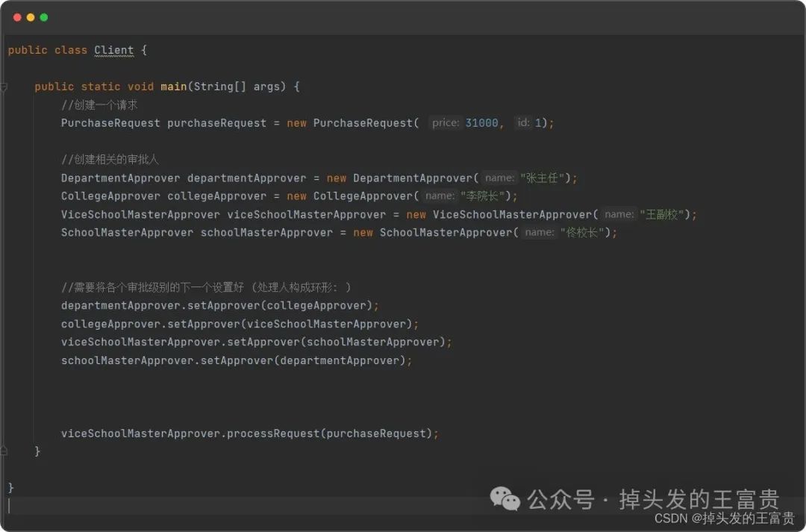Click the string "佟校长"
Viewport: 806px width, 532px height.
[x=581, y=232]
